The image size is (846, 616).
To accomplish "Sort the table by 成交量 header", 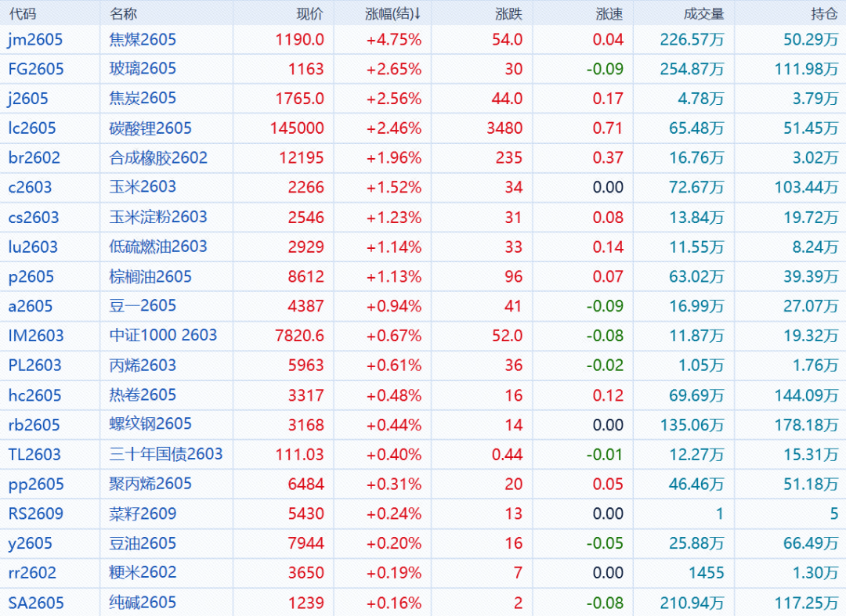I will coord(703,14).
